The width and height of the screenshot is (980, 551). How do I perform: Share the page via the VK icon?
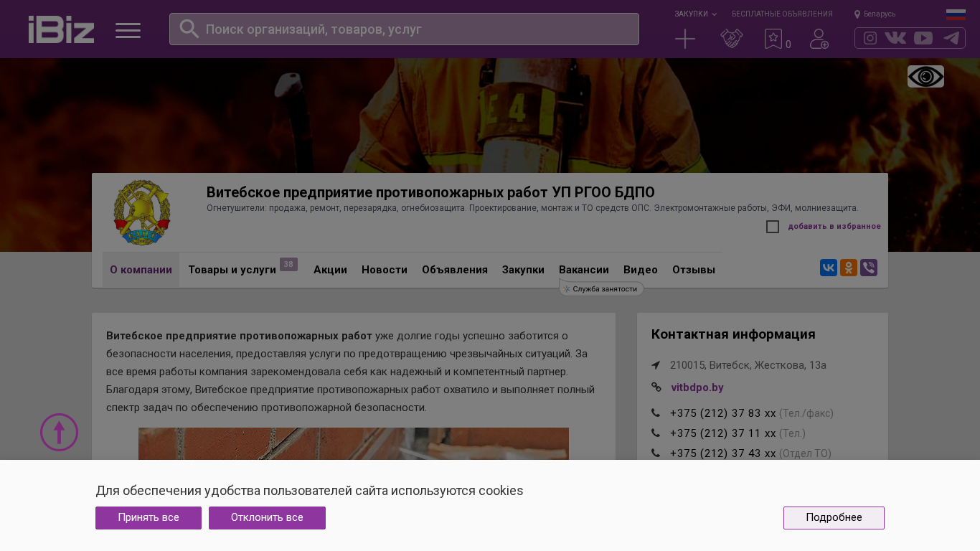[x=829, y=268]
